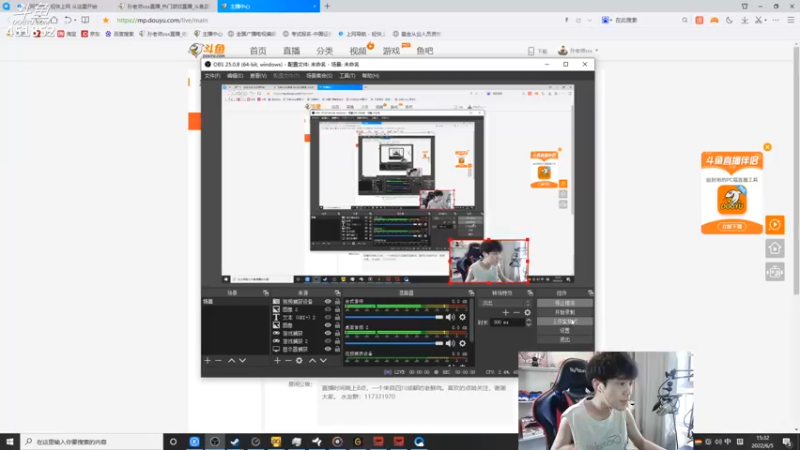800x450 pixels.
Task: Move source up in Sources panel
Action: [312, 361]
